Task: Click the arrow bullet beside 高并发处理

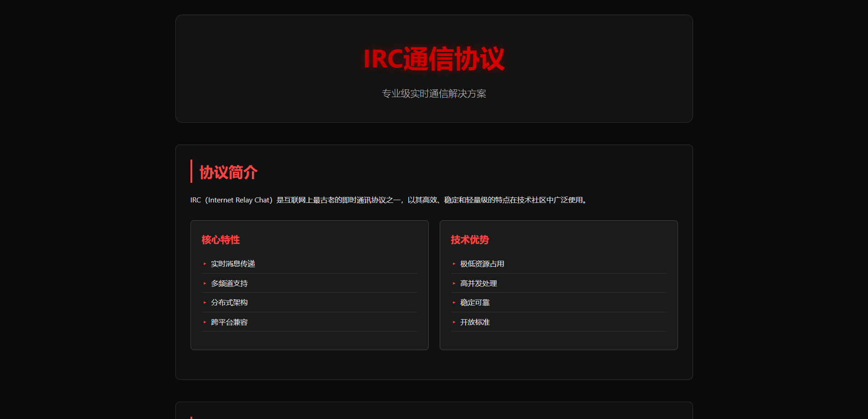Action: point(454,284)
